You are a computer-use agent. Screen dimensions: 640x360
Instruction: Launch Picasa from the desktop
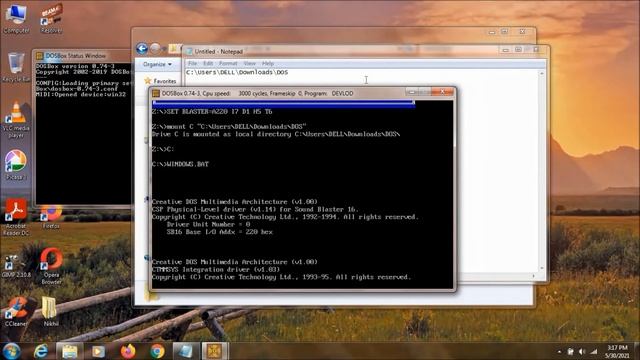16,165
